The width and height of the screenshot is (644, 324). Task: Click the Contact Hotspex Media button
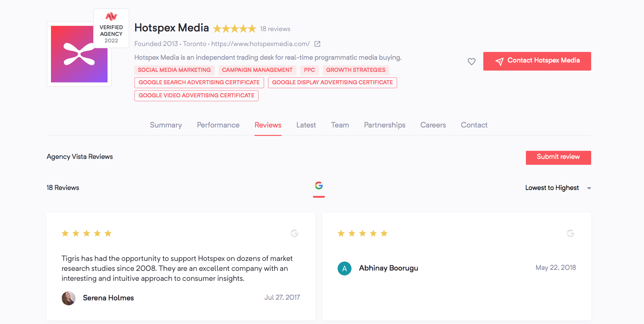537,61
